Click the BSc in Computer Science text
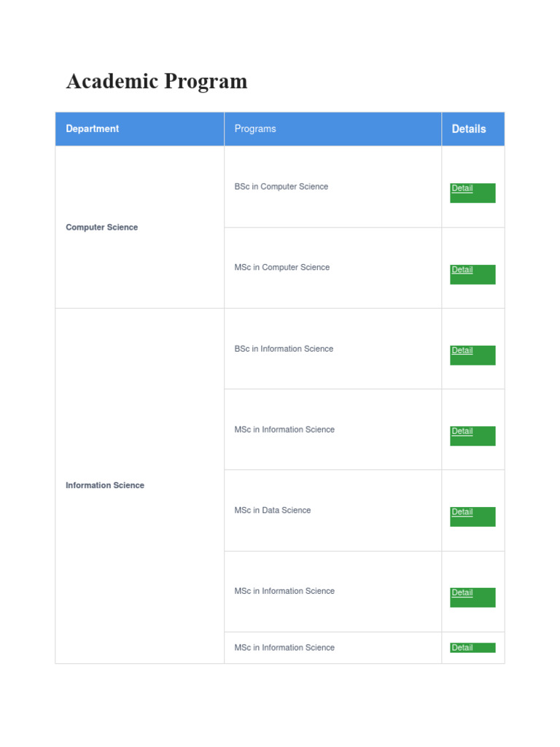 (x=281, y=187)
